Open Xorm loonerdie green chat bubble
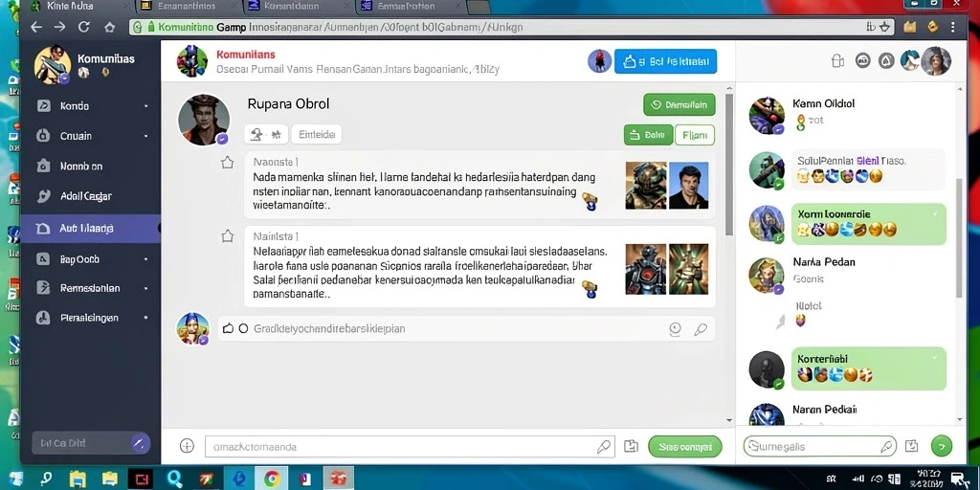The height and width of the screenshot is (490, 980). point(869,224)
